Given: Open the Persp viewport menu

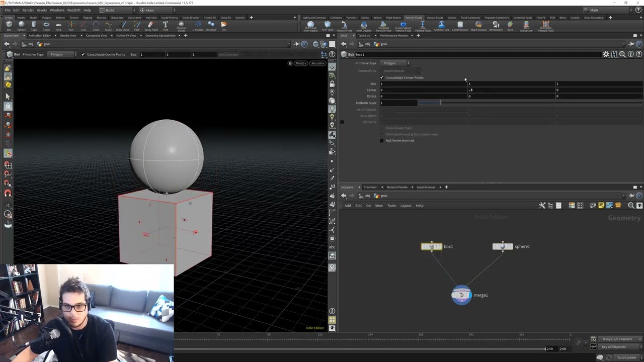Looking at the screenshot, I should (301, 63).
